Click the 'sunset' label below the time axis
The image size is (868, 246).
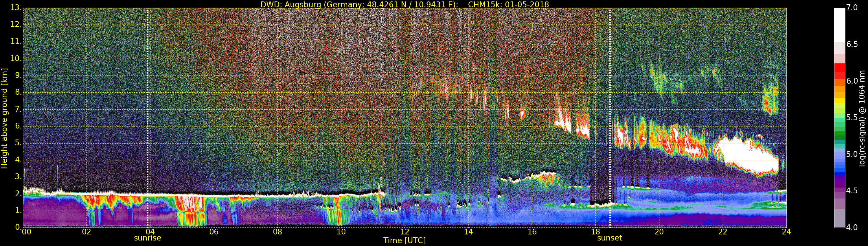tap(610, 238)
